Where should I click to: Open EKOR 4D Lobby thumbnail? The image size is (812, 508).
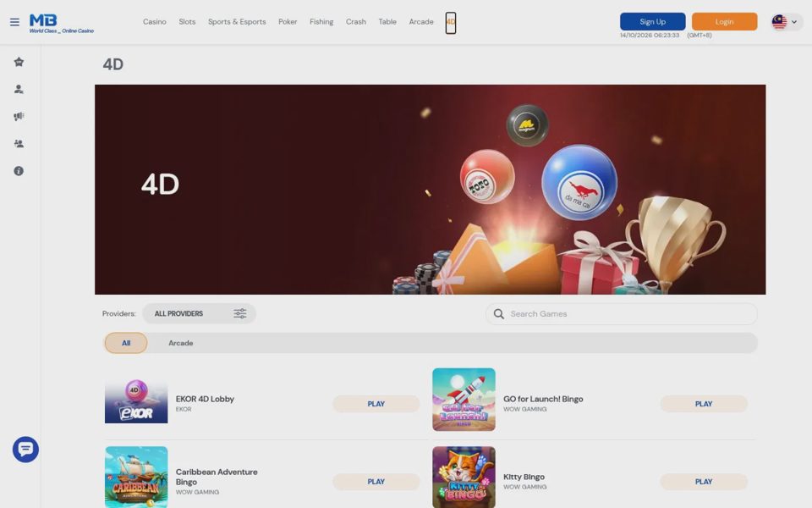136,400
